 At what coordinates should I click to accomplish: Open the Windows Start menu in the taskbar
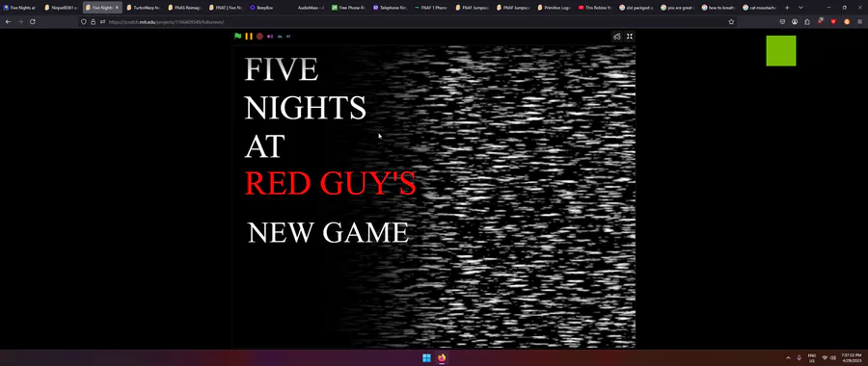[x=427, y=358]
